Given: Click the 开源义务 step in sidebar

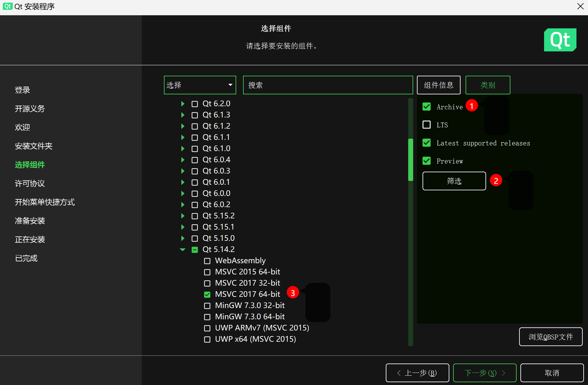Looking at the screenshot, I should click(x=30, y=109).
